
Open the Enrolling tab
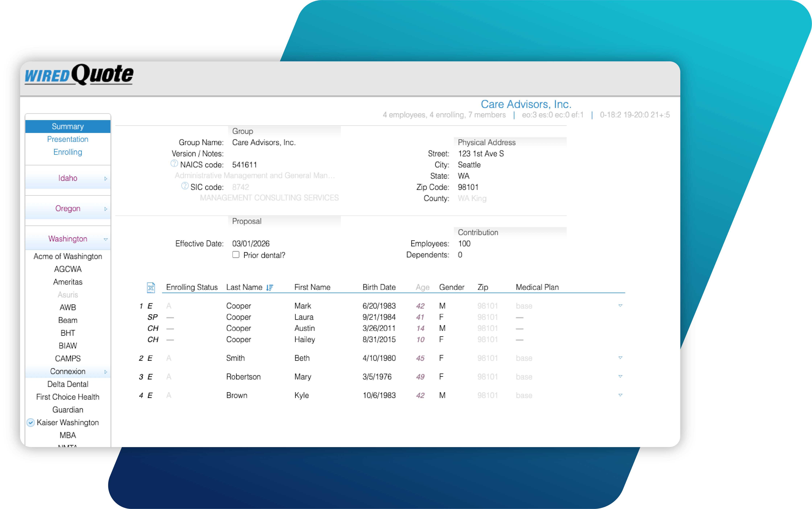68,152
